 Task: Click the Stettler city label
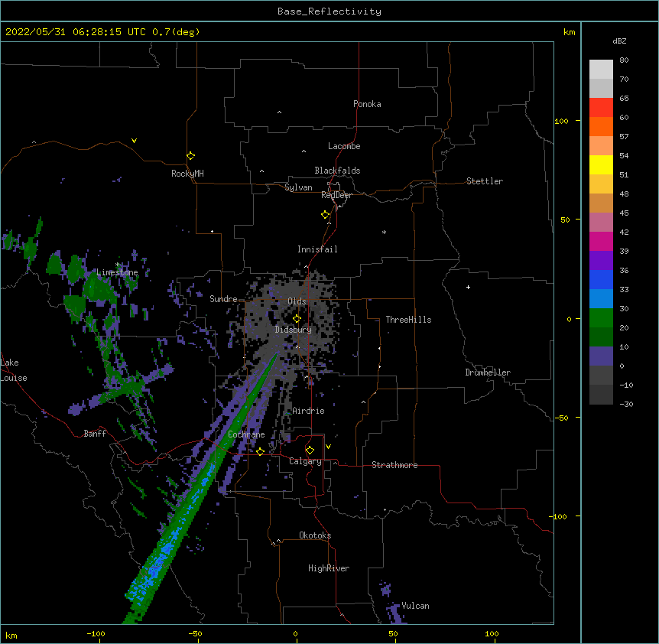pos(484,181)
